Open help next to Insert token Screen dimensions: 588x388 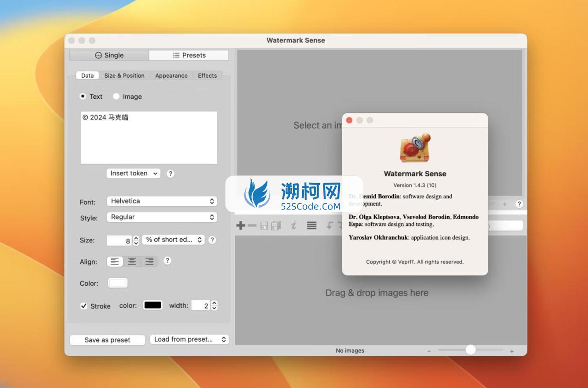point(170,174)
